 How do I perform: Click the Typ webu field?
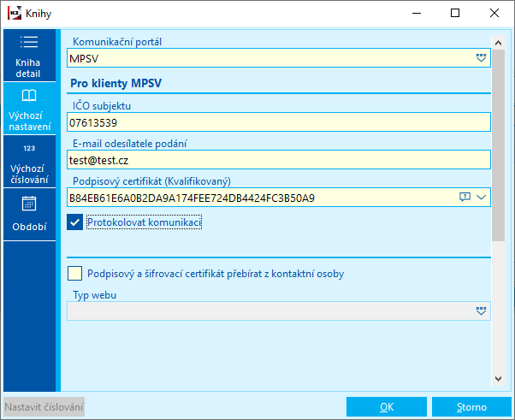tap(279, 311)
